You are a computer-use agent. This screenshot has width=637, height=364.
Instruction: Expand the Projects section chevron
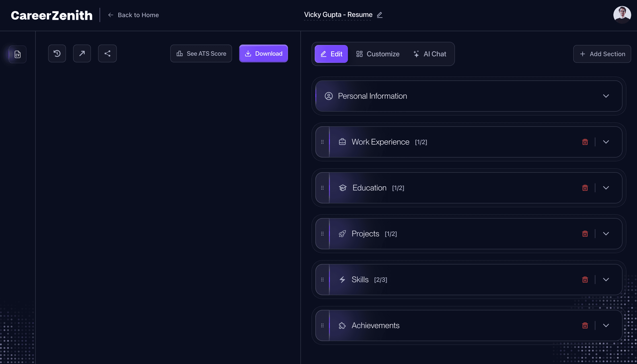click(606, 234)
